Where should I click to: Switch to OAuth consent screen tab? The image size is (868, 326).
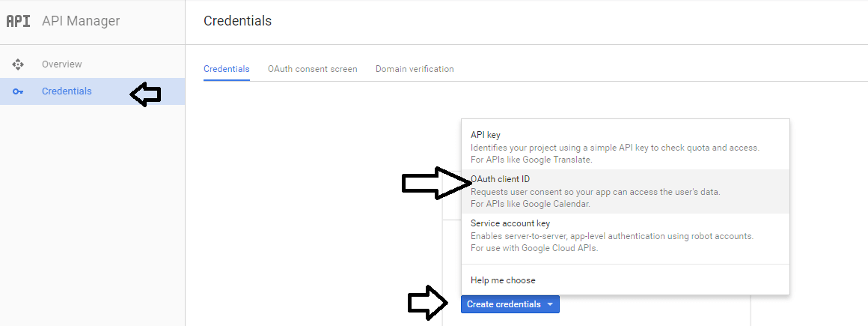tap(312, 69)
